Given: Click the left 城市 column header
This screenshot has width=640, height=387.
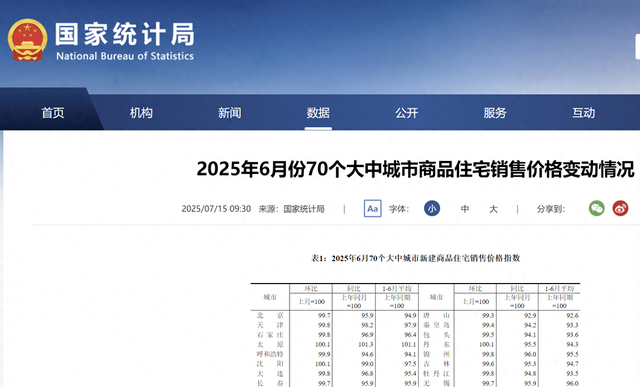Looking at the screenshot, I should pyautogui.click(x=270, y=297).
